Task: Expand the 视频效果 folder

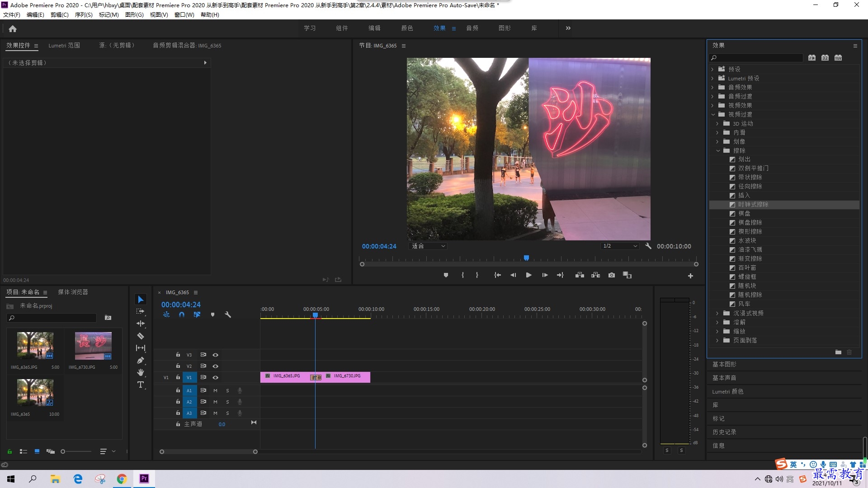Action: point(712,105)
